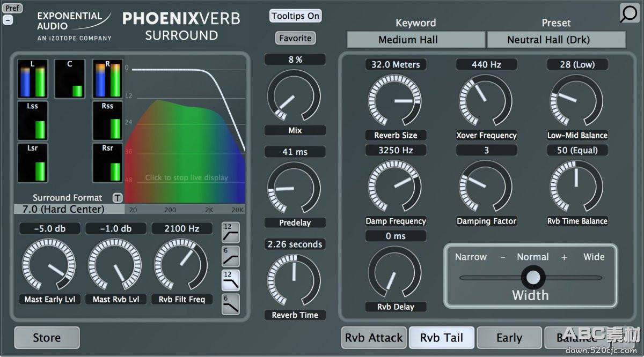Click the Mast Rvb Lvl knob
This screenshot has height=357, width=644.
(115, 265)
